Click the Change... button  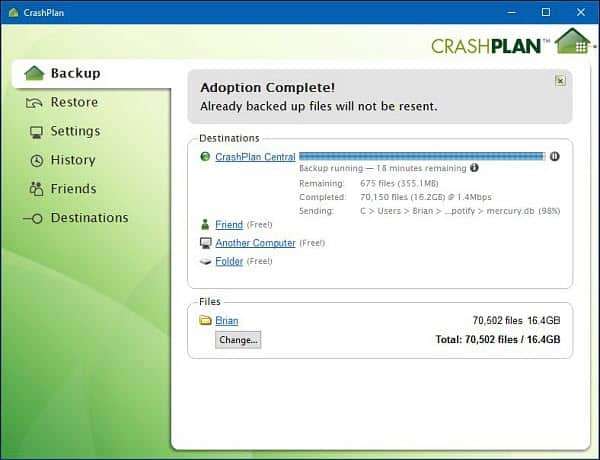point(238,340)
